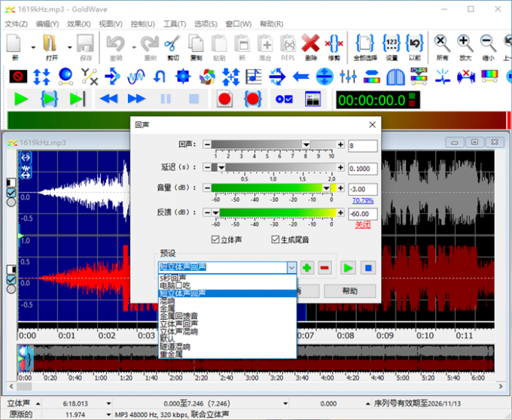Image resolution: width=512 pixels, height=420 pixels.
Task: Click the 回声 echoes slider handle
Action: pyautogui.click(x=306, y=145)
